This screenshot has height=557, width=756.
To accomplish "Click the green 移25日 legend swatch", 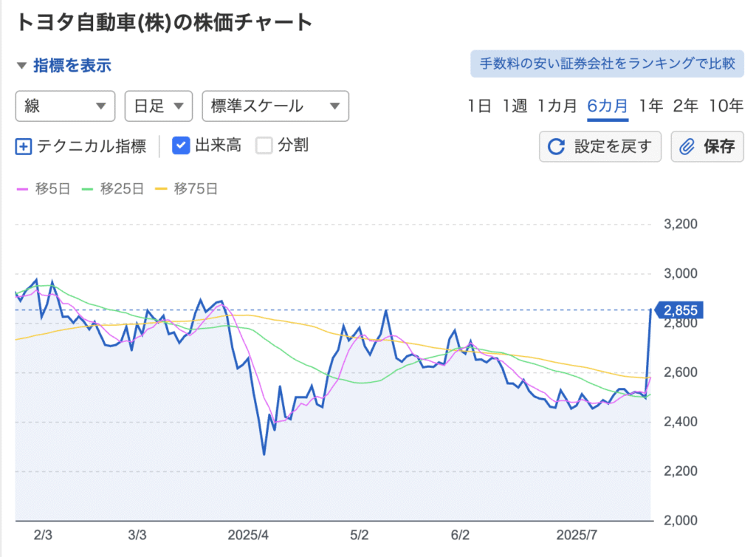I will point(87,189).
